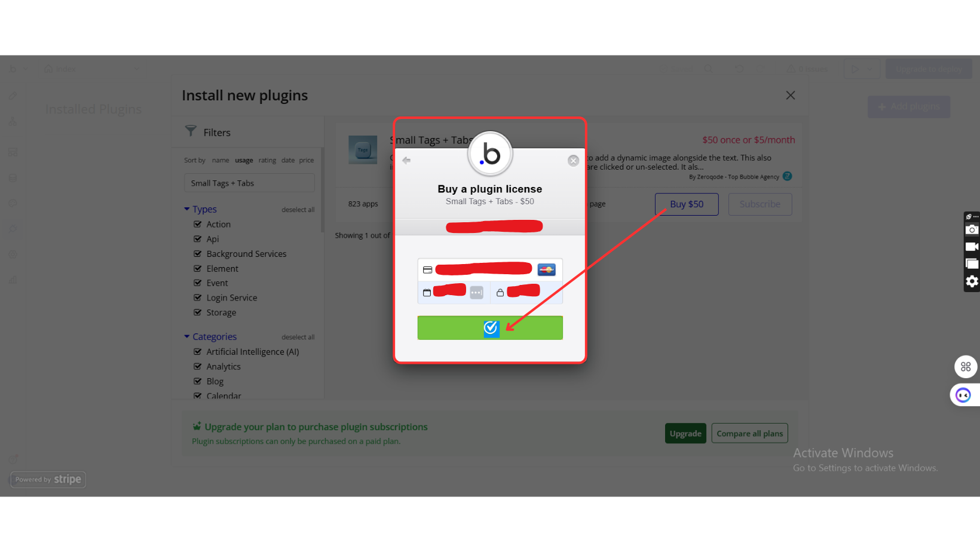Click the Small Tags plugin thumbnail
980x552 pixels.
pos(363,149)
